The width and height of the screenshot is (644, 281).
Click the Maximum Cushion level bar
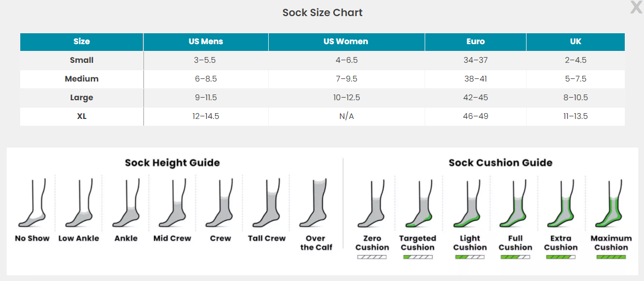611,257
